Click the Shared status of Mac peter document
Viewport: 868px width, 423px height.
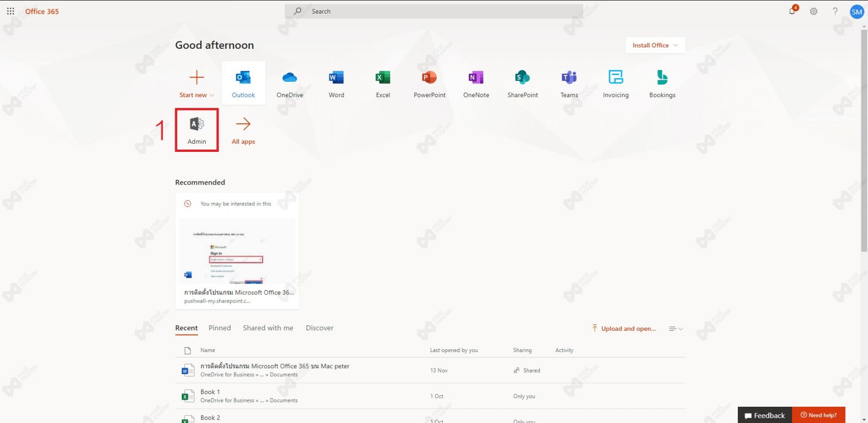527,370
